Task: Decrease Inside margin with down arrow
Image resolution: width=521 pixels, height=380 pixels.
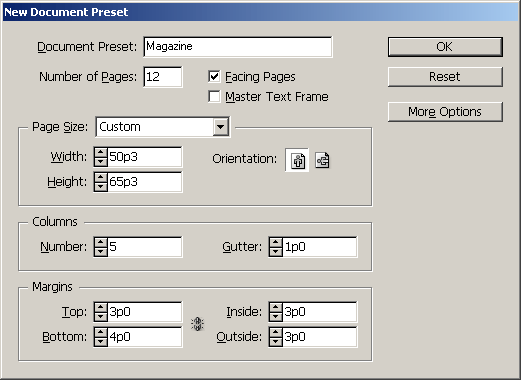Action: (276, 316)
